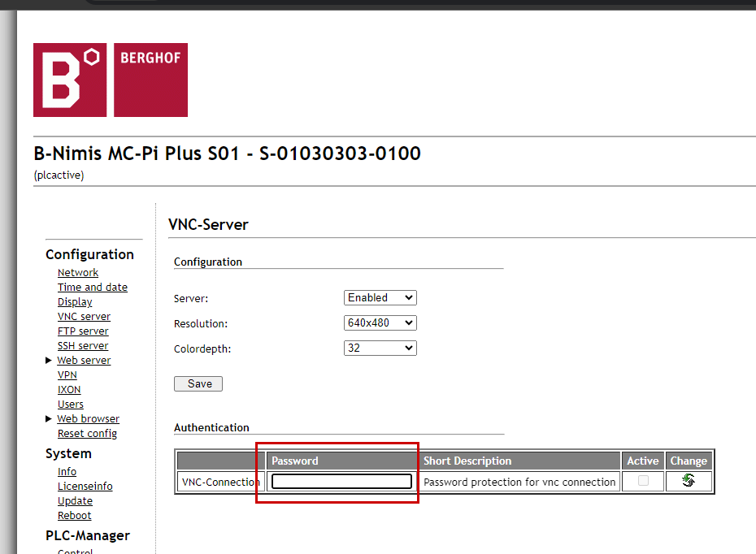Click the Change column header
Image resolution: width=756 pixels, height=554 pixels.
tap(689, 461)
